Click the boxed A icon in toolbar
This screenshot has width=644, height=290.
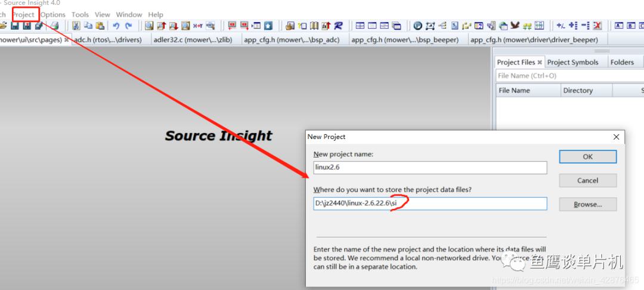(x=619, y=26)
